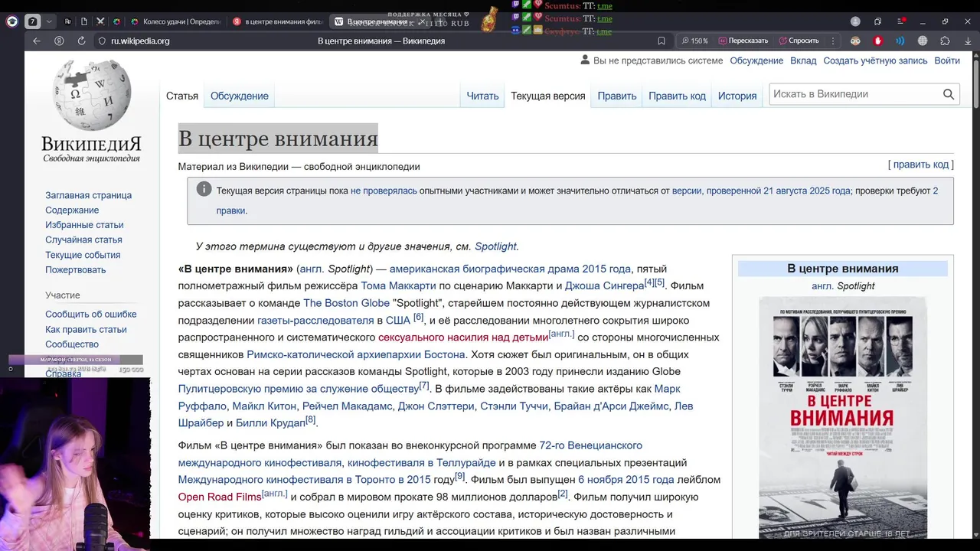980x551 pixels.
Task: Open Избранные статьи in sidebar
Action: click(84, 225)
